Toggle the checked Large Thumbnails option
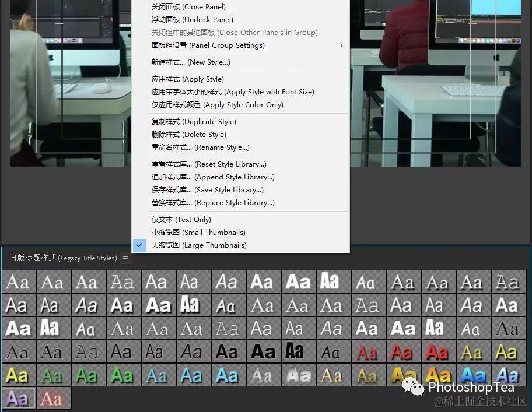Viewport: 532px width, 412px height. pyautogui.click(x=240, y=246)
